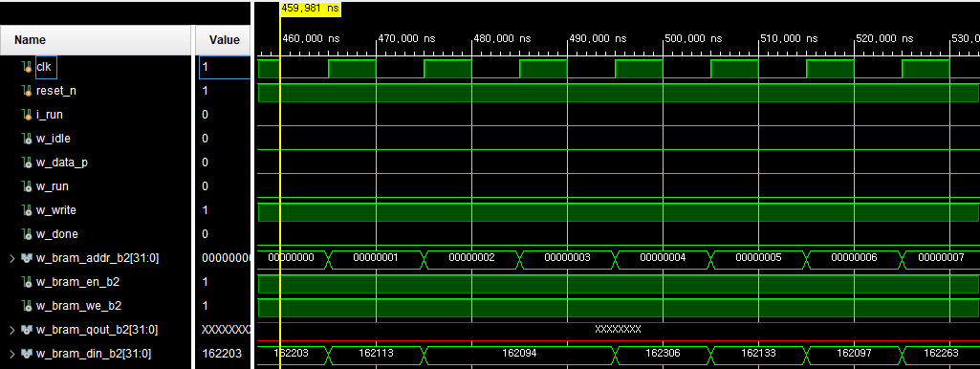
Task: Click the 510,000 ns ruler mark
Action: pos(789,39)
